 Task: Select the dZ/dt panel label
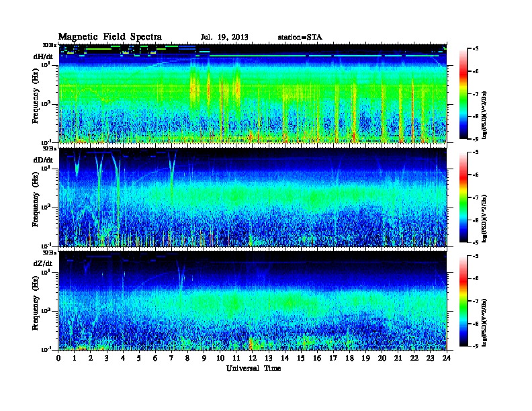[x=43, y=263]
